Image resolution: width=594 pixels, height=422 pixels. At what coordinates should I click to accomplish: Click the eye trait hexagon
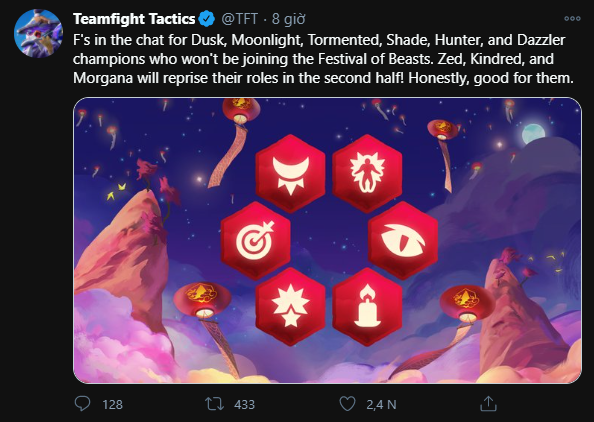click(x=403, y=241)
